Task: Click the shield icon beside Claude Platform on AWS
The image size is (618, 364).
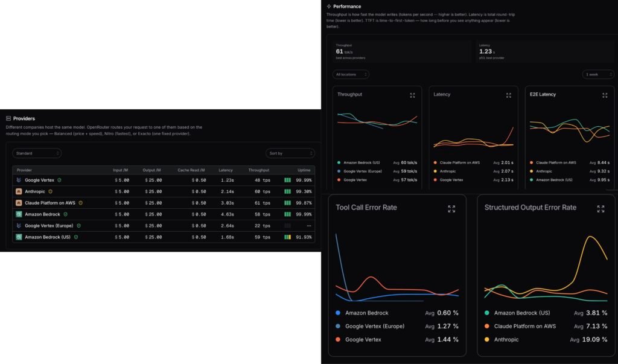Action: coord(80,203)
